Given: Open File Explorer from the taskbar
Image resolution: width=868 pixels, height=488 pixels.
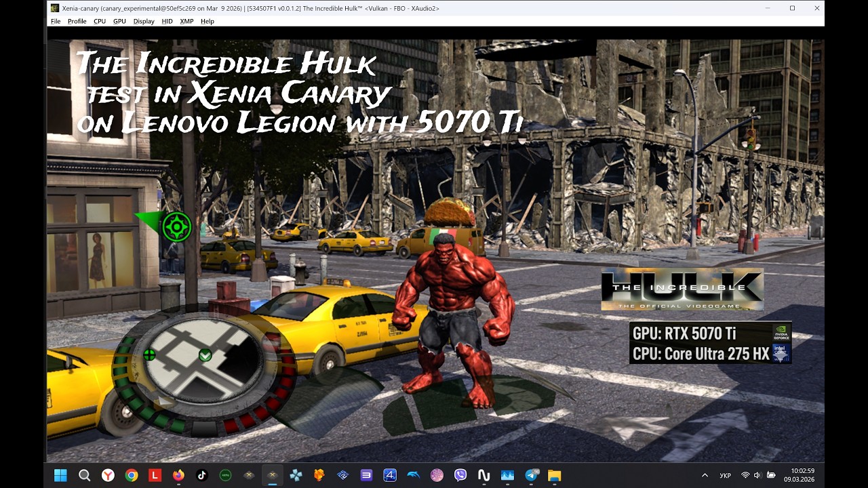Looking at the screenshot, I should pos(555,475).
